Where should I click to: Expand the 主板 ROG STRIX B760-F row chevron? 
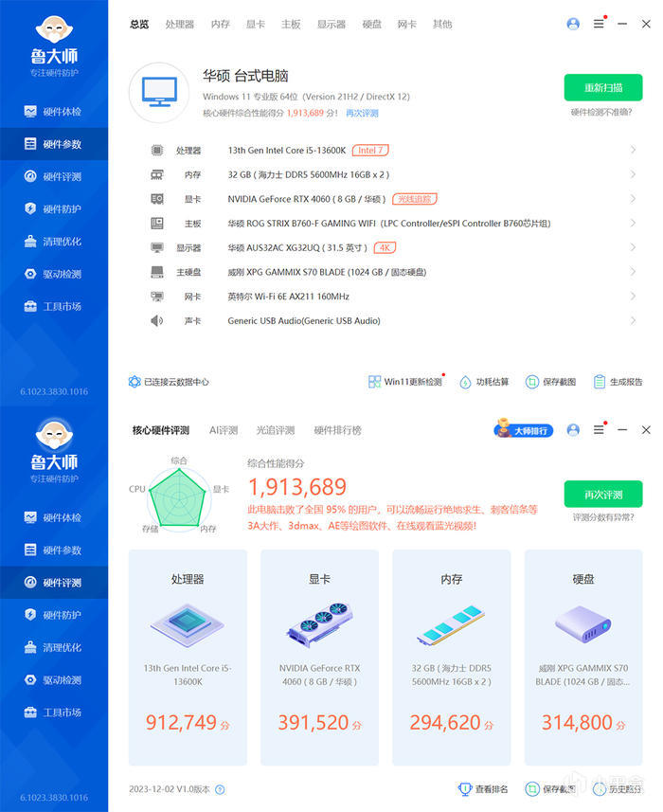633,224
